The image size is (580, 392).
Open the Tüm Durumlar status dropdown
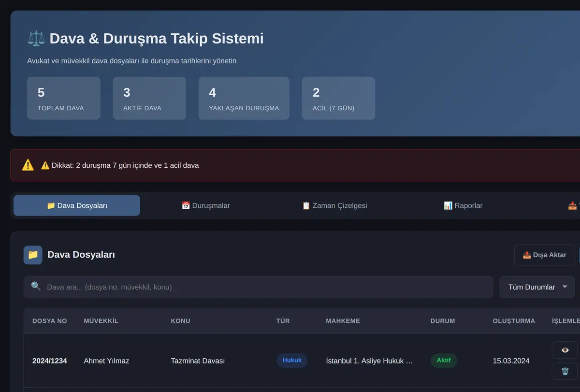pos(537,287)
